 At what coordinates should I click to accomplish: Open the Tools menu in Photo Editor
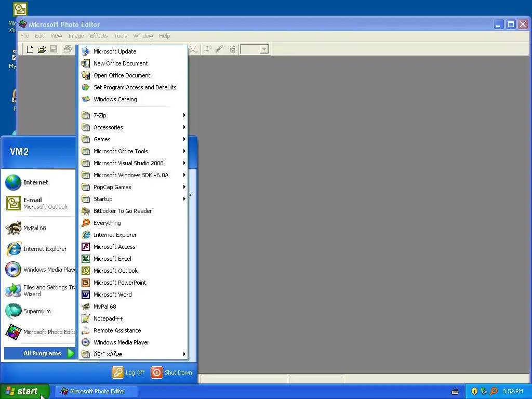[x=121, y=36]
